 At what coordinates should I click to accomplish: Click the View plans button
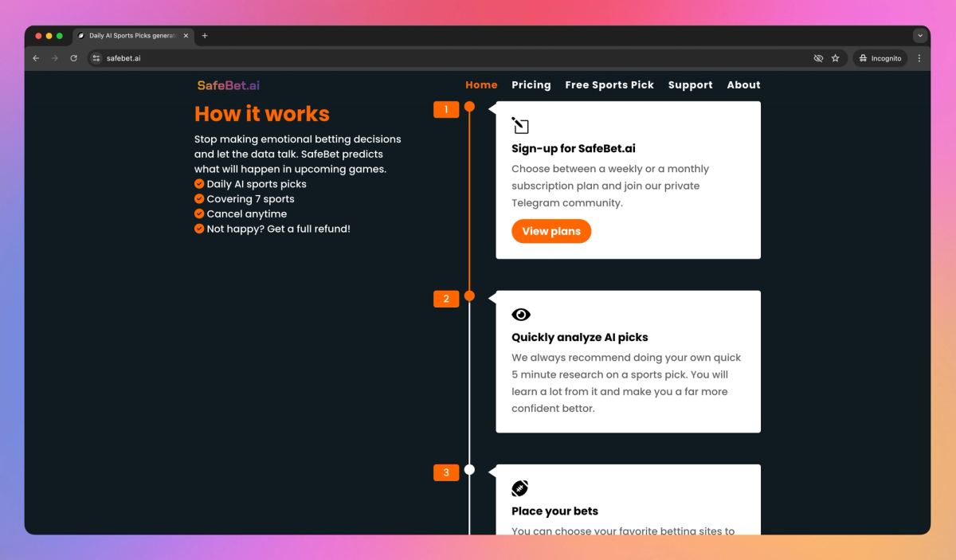point(551,231)
